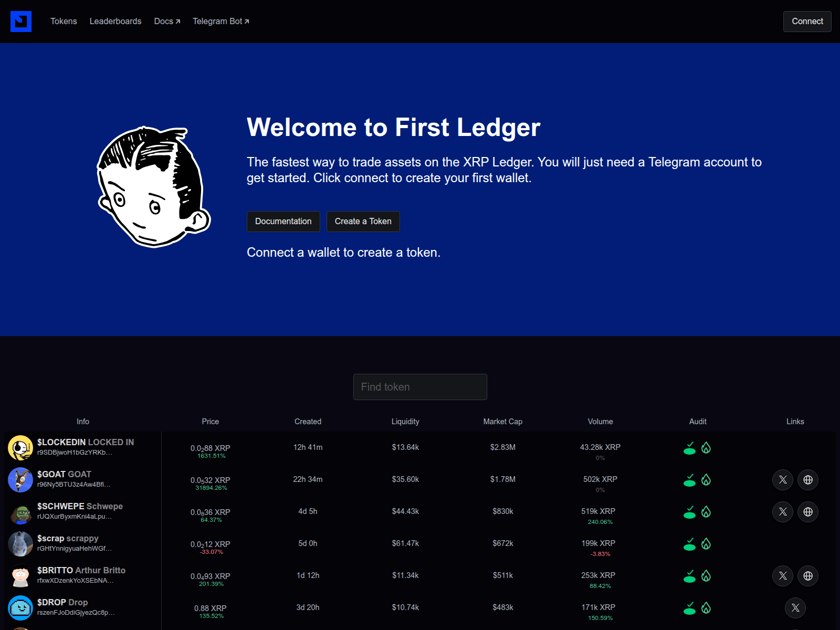Click the flame audit icon for $DROP
The width and height of the screenshot is (840, 630).
click(706, 608)
